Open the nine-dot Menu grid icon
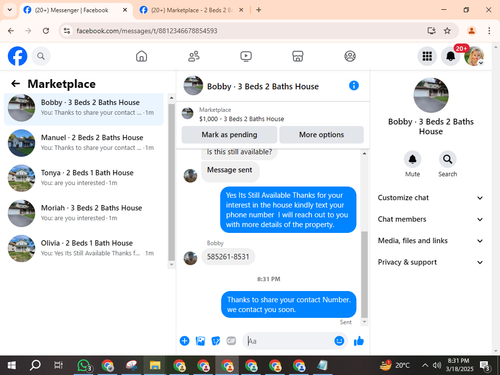The height and width of the screenshot is (375, 500). tap(427, 56)
